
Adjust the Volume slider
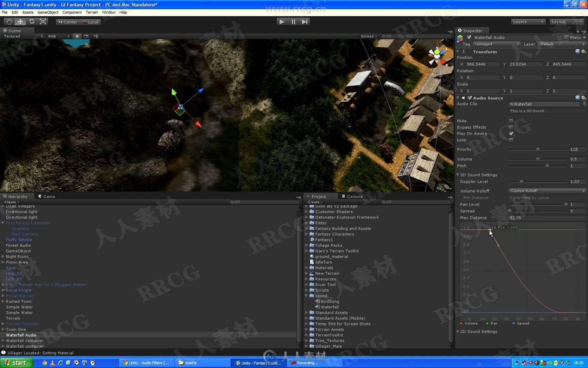[538, 159]
